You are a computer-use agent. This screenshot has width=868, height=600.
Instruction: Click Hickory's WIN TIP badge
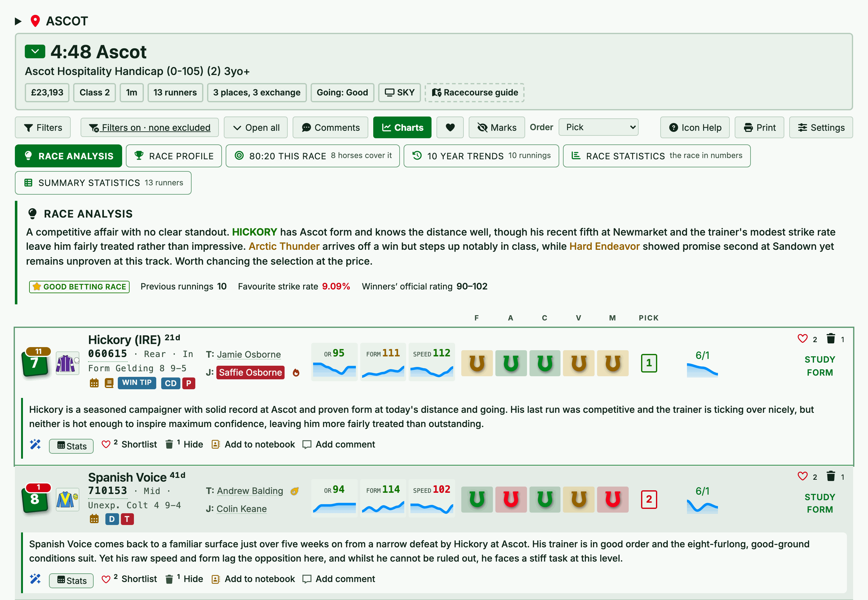pyautogui.click(x=137, y=383)
